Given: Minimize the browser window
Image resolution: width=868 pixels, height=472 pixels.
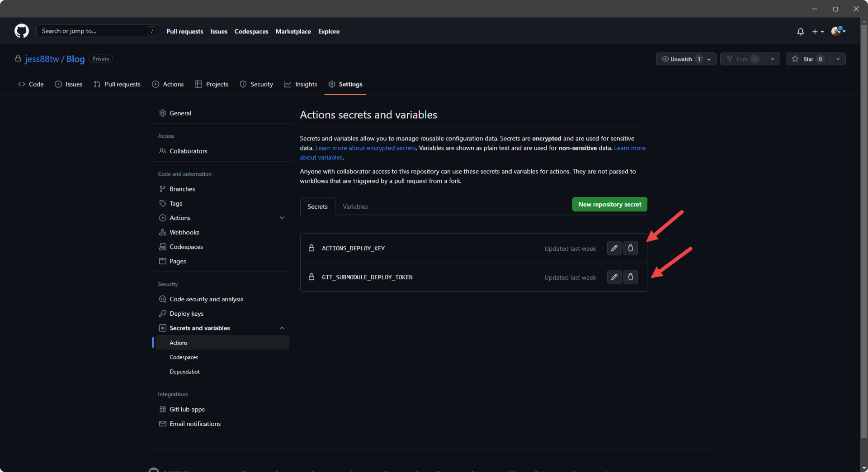Looking at the screenshot, I should click(x=815, y=9).
